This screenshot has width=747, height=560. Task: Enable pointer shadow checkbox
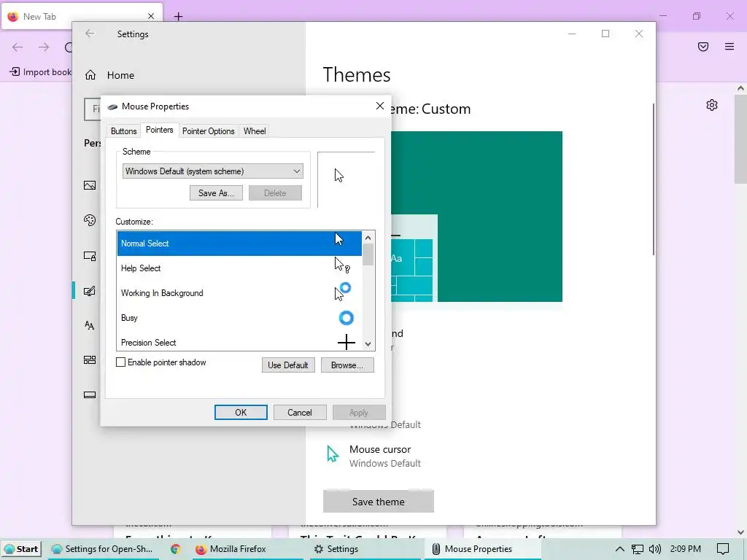pyautogui.click(x=120, y=362)
